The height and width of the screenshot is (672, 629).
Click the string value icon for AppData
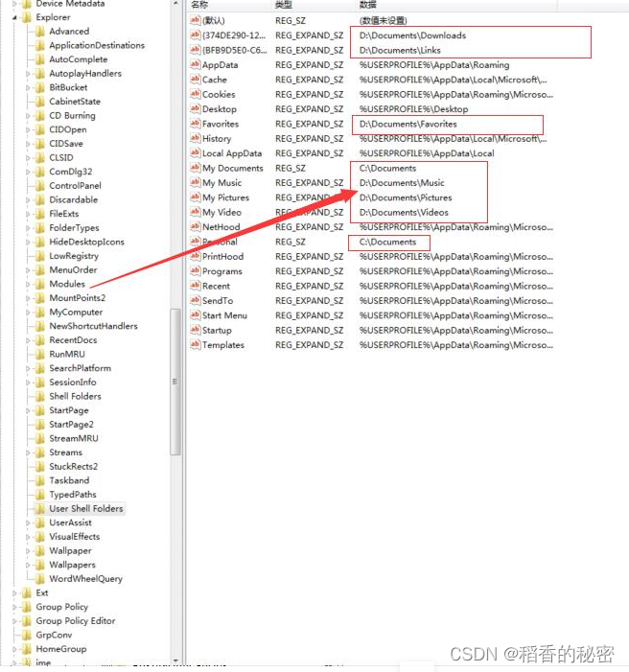[195, 65]
